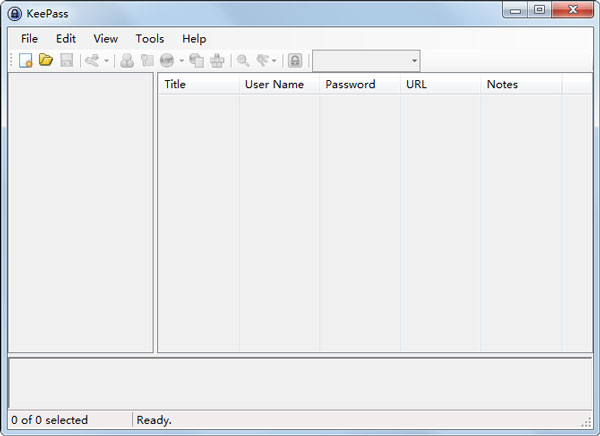Click the Copy Password icon
600x436 pixels.
click(147, 60)
